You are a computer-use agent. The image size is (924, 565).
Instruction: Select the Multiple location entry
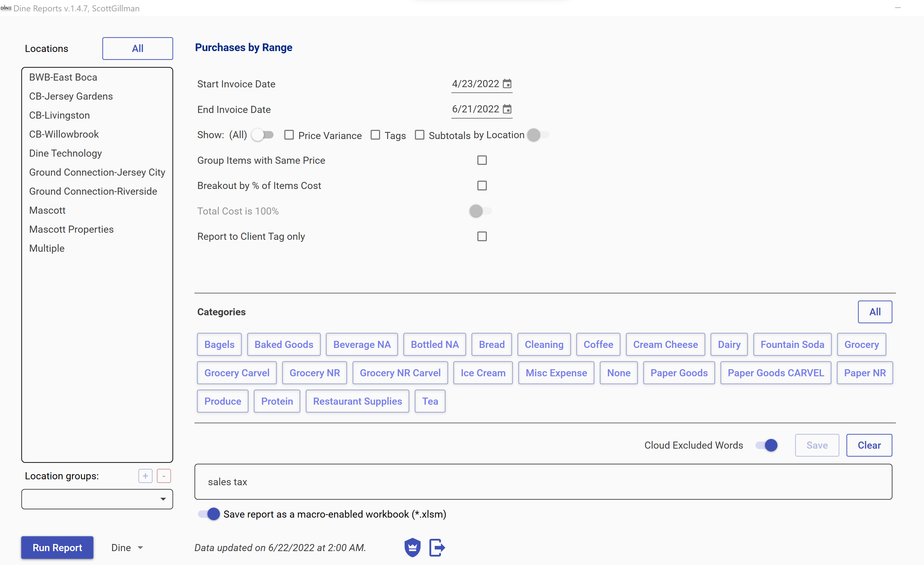(97, 248)
